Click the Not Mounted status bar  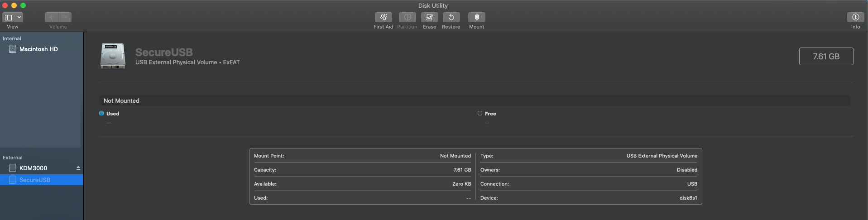click(x=474, y=100)
